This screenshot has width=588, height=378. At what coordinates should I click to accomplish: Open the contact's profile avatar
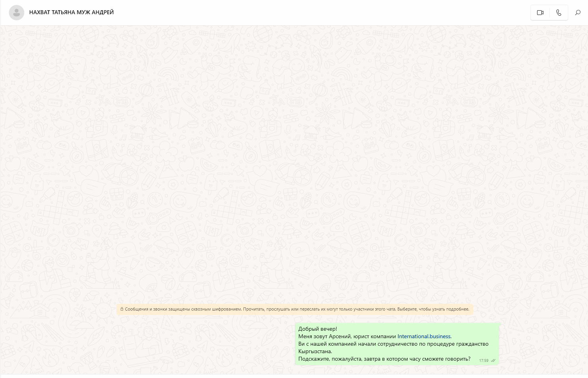(x=17, y=13)
